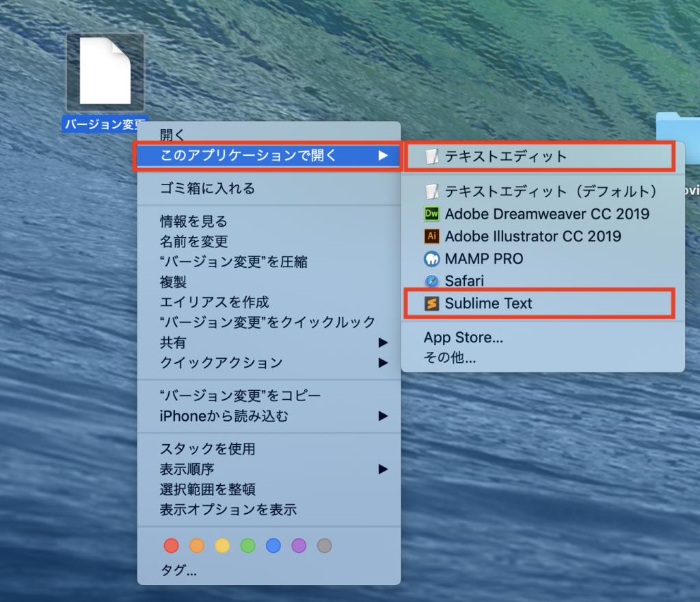Viewport: 700px width, 602px height.
Task: Select 情報を見る menu entry
Action: click(x=269, y=221)
